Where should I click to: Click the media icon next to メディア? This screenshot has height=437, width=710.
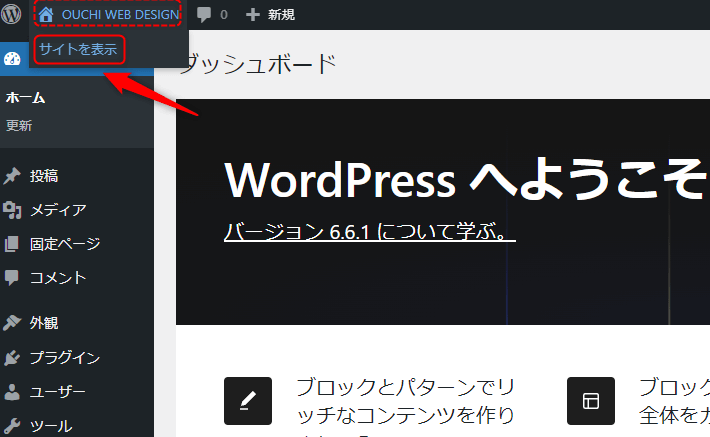point(12,210)
